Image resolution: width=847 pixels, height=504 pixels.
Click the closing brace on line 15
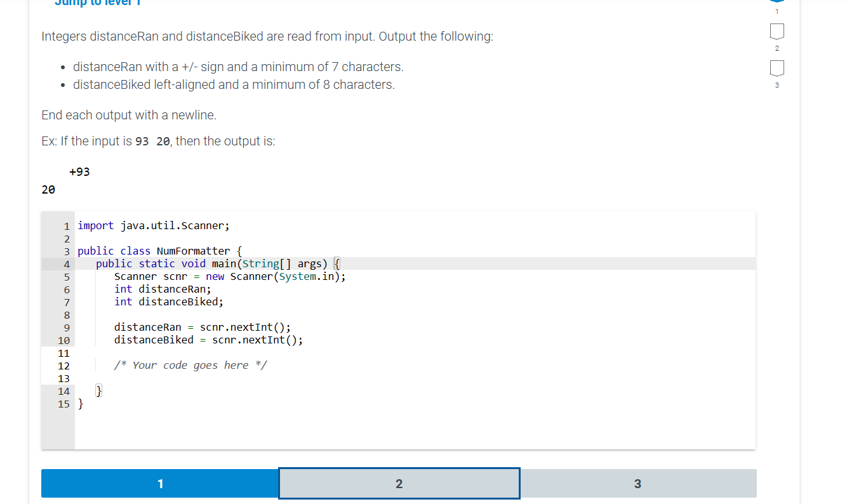(x=81, y=404)
